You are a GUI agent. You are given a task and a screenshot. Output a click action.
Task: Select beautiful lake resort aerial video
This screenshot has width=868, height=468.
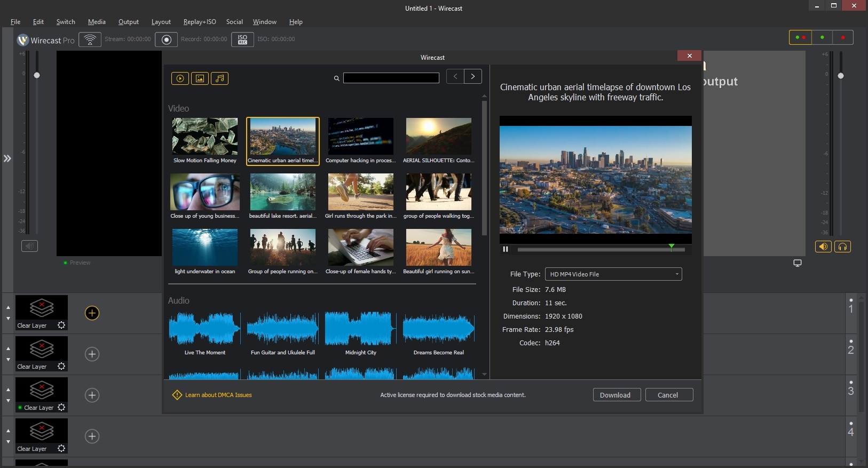coord(283,196)
